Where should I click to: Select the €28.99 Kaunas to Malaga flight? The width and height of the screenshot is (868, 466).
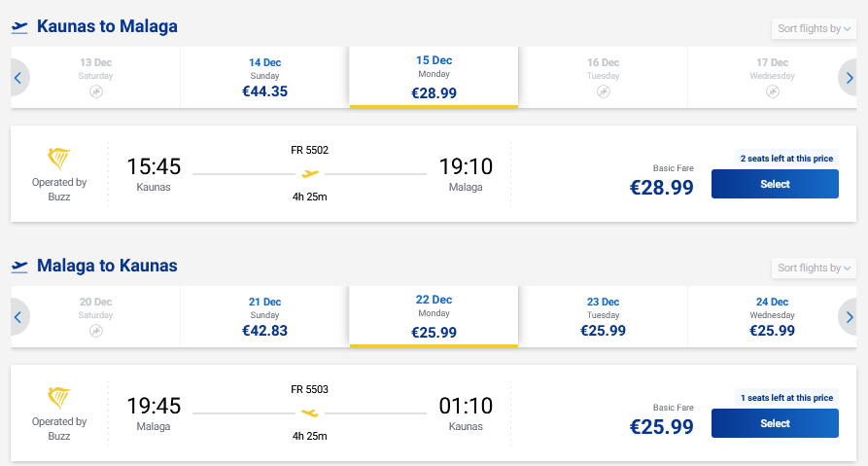tap(774, 184)
